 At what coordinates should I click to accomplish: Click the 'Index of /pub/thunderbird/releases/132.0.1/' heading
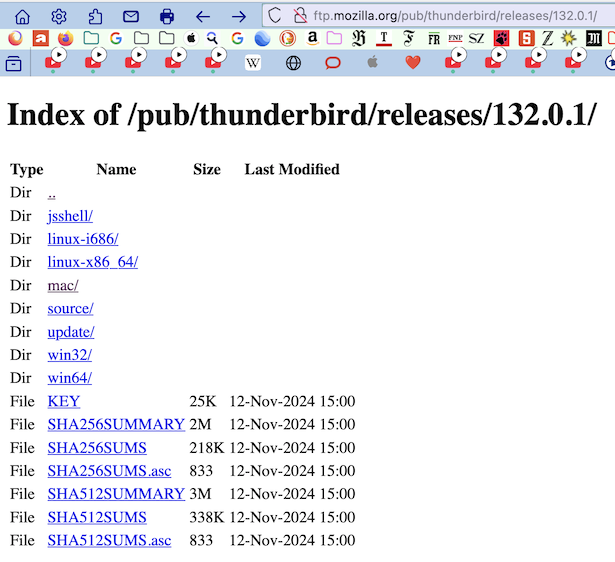(x=302, y=115)
